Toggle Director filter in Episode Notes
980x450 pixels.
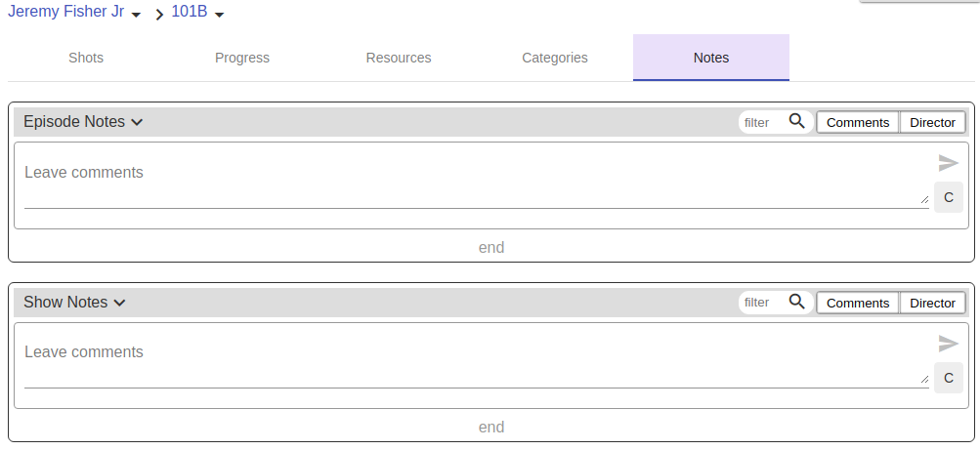click(932, 122)
